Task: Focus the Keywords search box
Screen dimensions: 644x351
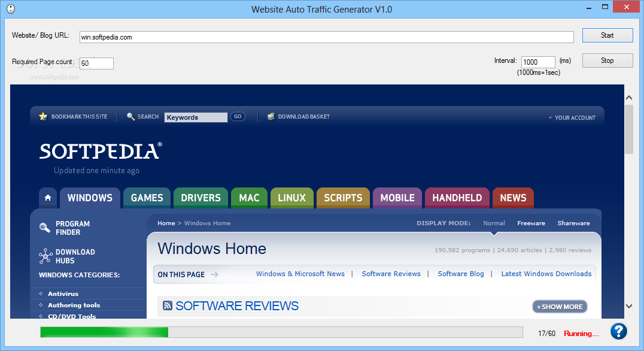Action: [x=196, y=117]
